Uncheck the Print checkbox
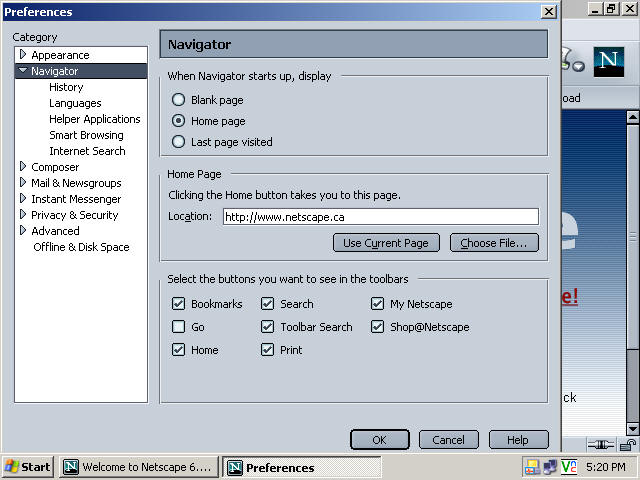Viewport: 640px width, 480px height. pyautogui.click(x=267, y=350)
